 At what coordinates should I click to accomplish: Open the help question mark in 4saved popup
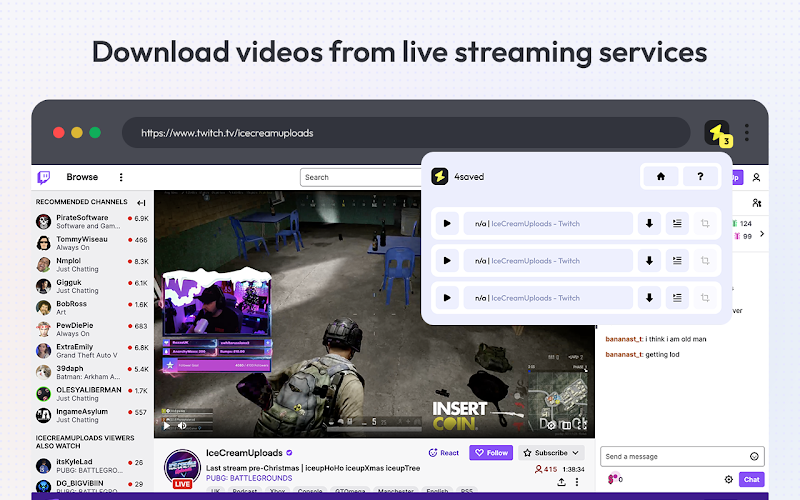pyautogui.click(x=700, y=177)
